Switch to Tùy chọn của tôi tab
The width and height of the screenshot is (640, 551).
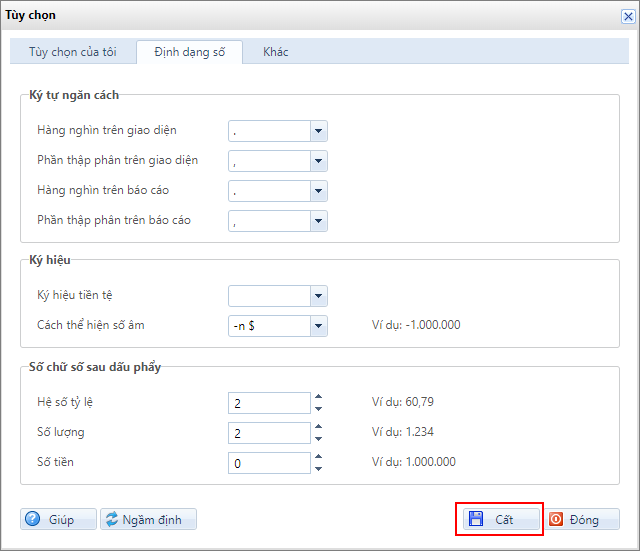[x=73, y=52]
